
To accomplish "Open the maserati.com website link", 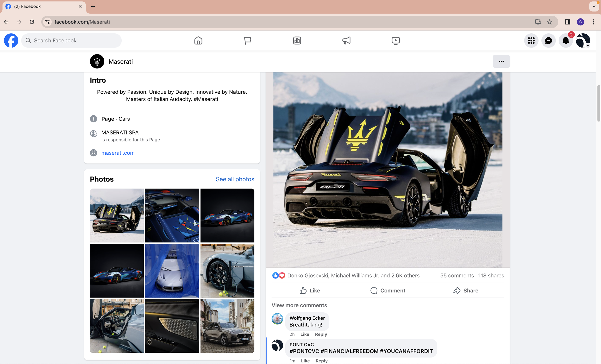I will 118,153.
